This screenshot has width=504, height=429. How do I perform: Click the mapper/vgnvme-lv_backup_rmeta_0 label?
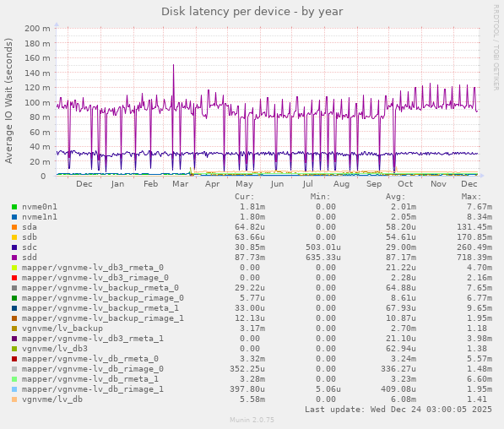pyautogui.click(x=100, y=288)
